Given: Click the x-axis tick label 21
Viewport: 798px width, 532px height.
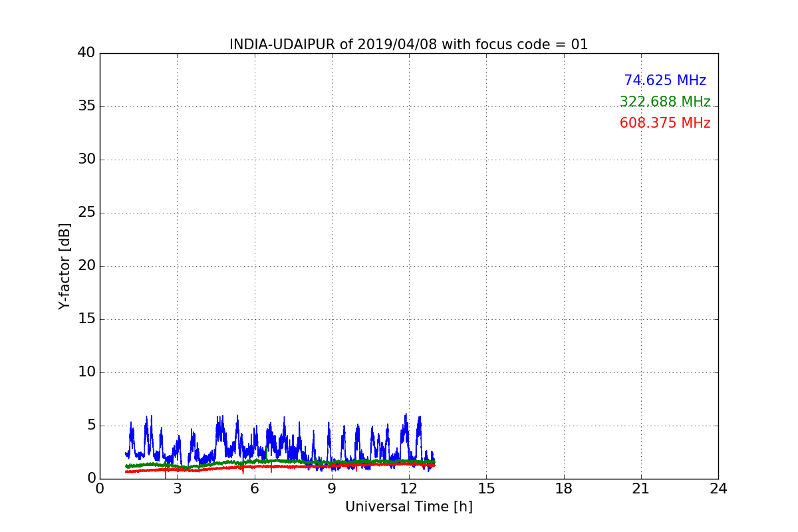Looking at the screenshot, I should [641, 488].
